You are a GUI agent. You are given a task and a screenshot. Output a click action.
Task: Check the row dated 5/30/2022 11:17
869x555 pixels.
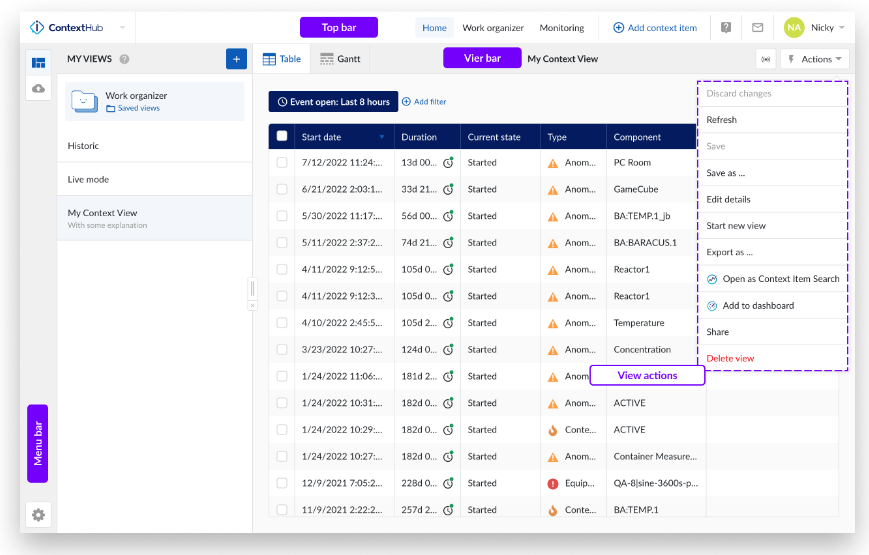(282, 216)
